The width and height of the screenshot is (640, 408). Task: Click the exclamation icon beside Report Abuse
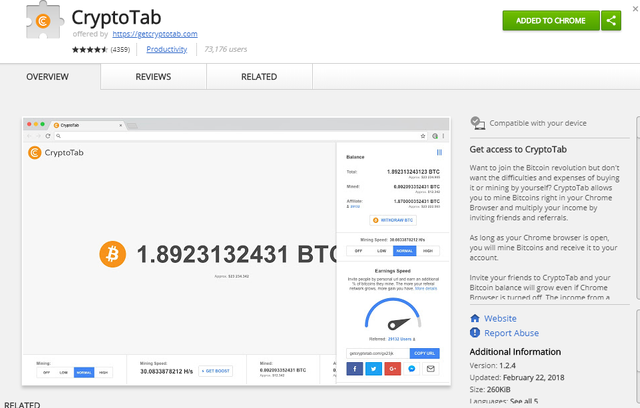tap(475, 333)
